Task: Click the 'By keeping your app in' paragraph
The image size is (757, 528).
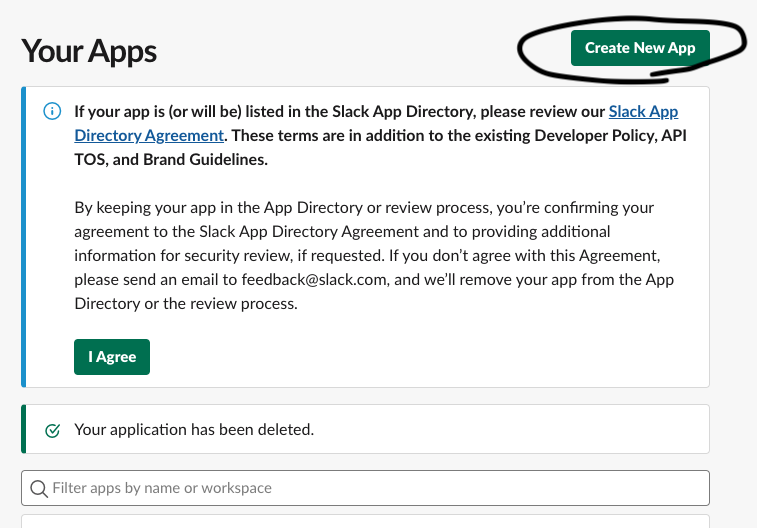Action: (374, 255)
